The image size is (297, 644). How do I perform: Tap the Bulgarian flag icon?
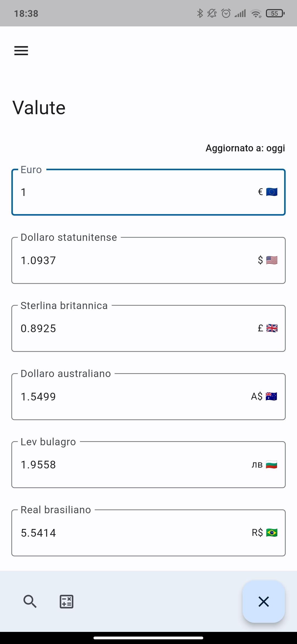(271, 465)
